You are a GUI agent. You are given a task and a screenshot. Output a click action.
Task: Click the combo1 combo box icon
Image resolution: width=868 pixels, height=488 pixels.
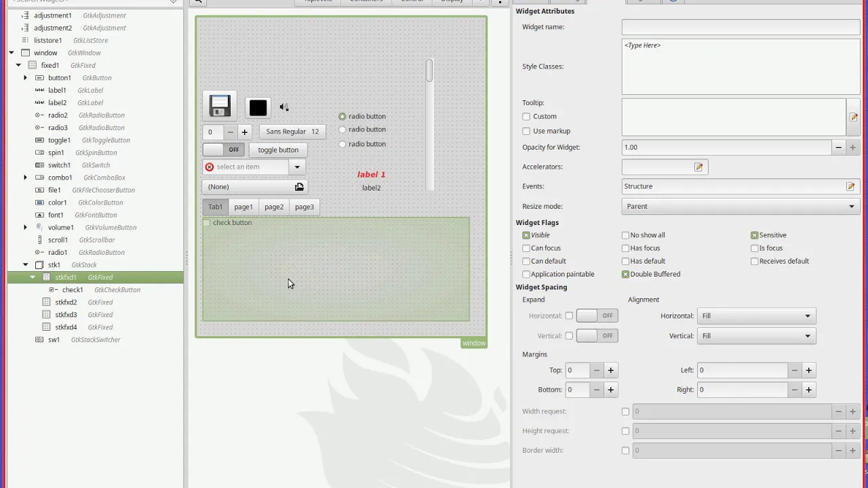pyautogui.click(x=39, y=178)
